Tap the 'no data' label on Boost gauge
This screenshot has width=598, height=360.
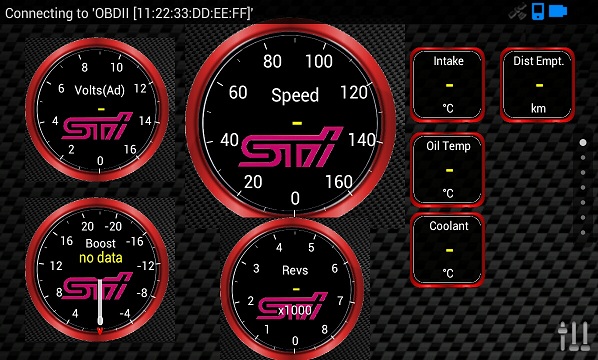(x=101, y=258)
